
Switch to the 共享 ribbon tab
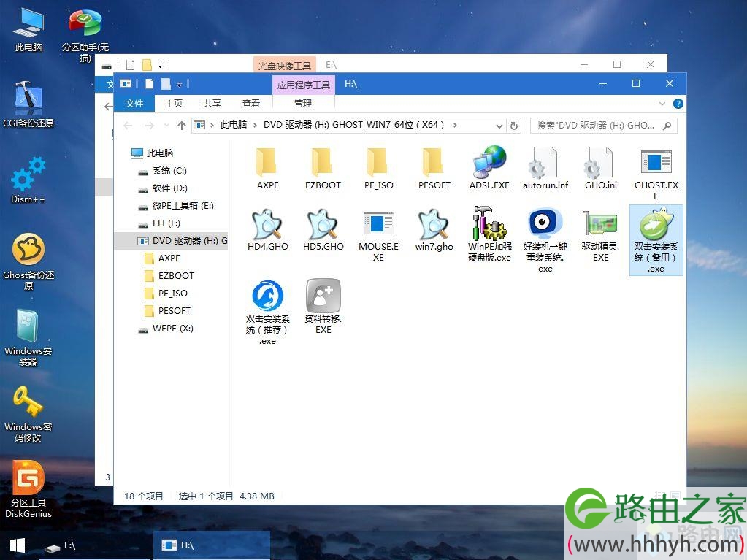[x=212, y=104]
